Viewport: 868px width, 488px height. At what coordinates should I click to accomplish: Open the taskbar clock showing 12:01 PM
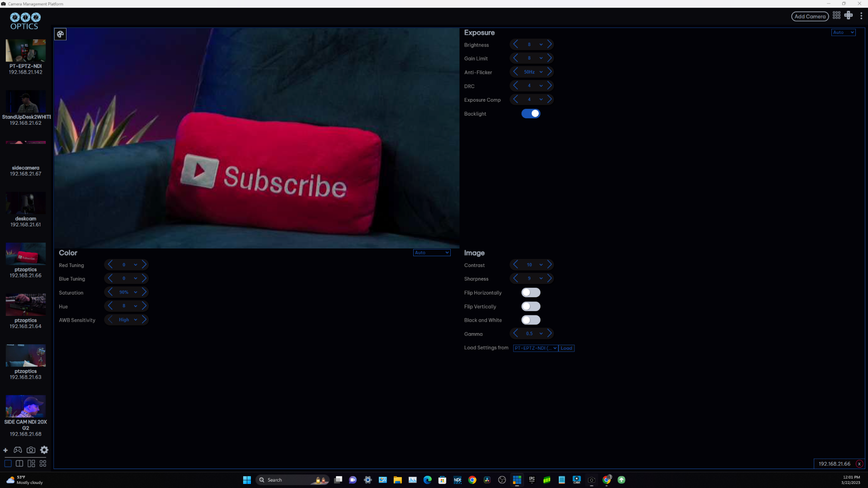pyautogui.click(x=851, y=480)
